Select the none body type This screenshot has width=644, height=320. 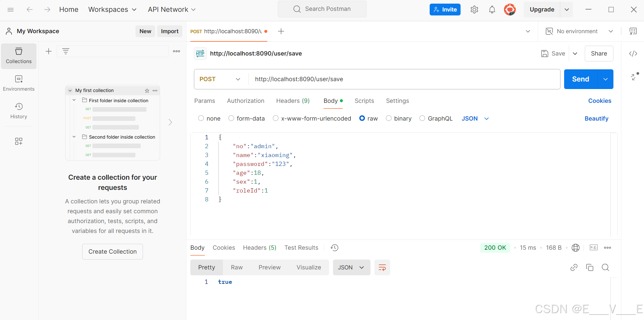click(x=201, y=118)
